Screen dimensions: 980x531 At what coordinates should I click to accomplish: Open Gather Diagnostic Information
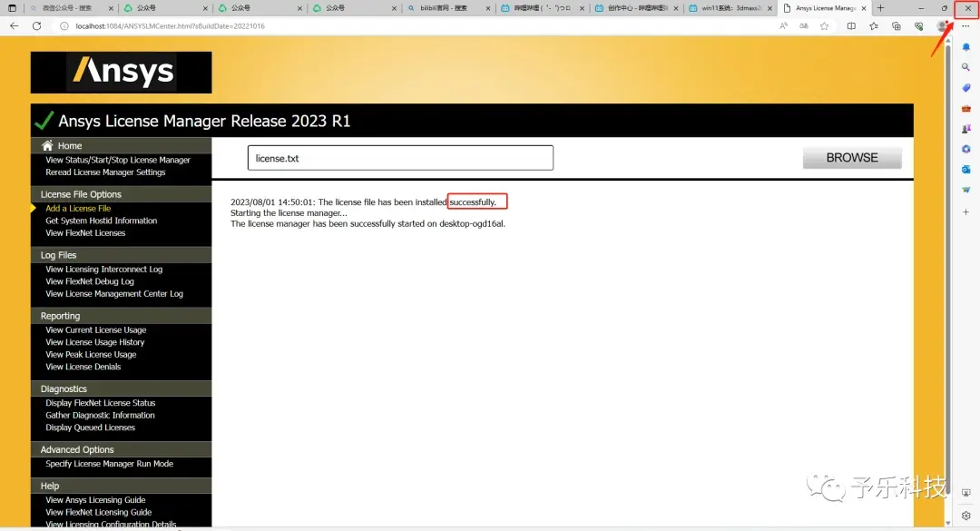(100, 416)
